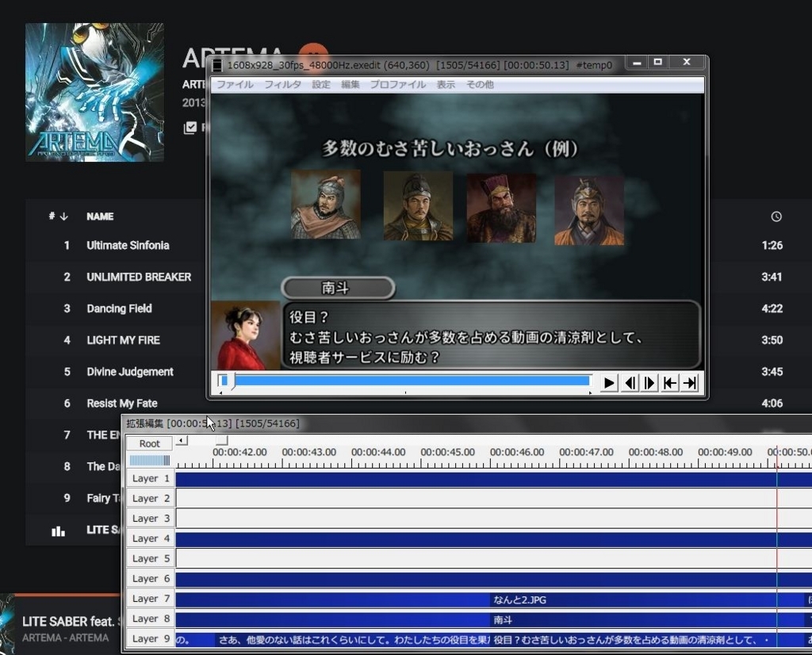Click timeline zoom scale bar
812x655 pixels.
point(150,460)
